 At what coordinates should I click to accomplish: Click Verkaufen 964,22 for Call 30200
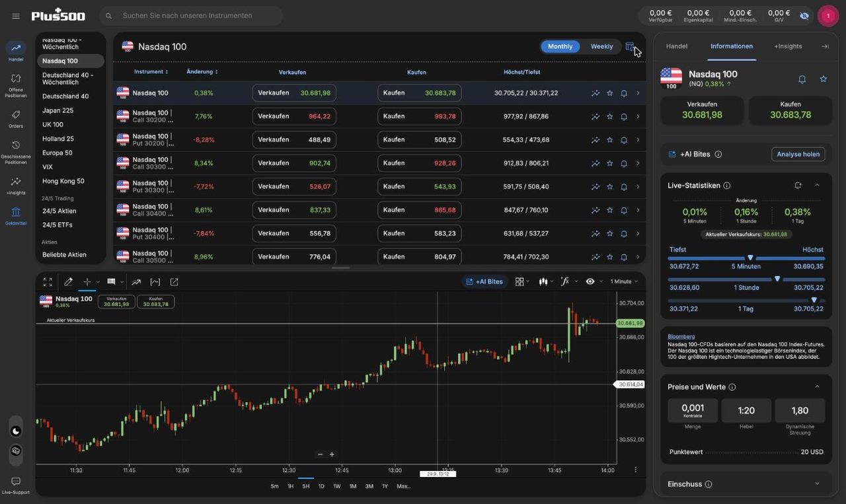coord(294,116)
